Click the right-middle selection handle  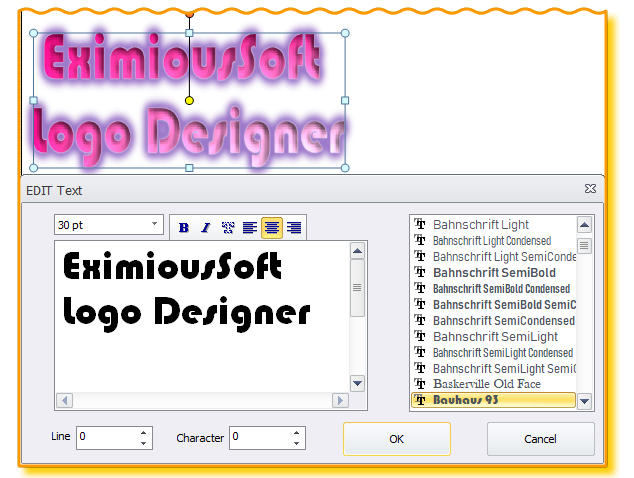tap(345, 100)
